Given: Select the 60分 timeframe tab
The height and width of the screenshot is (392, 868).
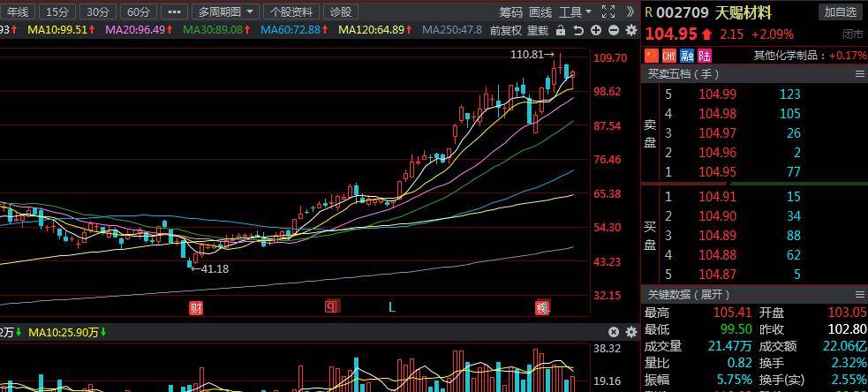Looking at the screenshot, I should click(x=137, y=11).
